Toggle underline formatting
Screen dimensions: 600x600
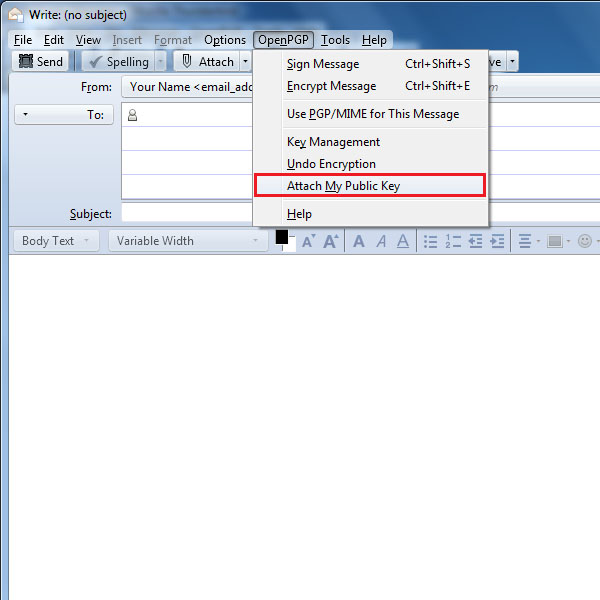(403, 241)
